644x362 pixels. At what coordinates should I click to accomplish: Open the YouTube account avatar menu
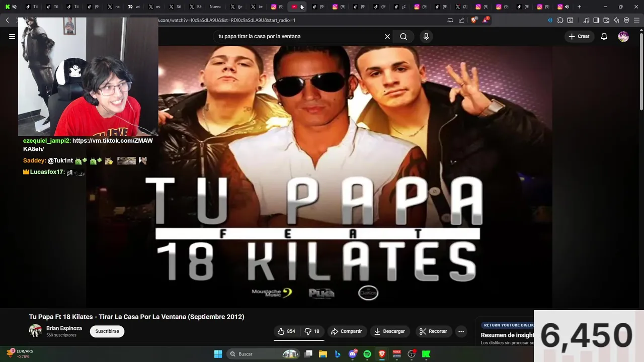(x=623, y=36)
